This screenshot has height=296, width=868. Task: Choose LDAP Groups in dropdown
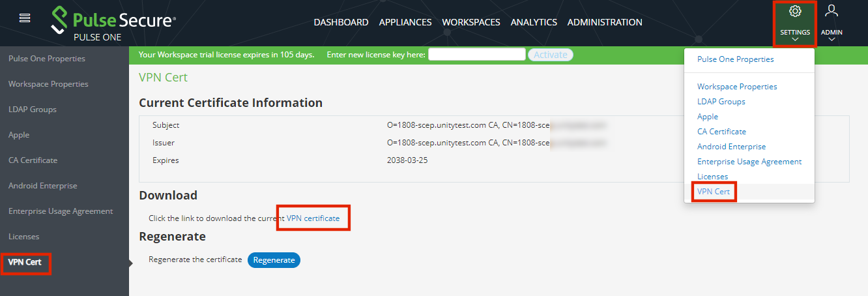(721, 102)
